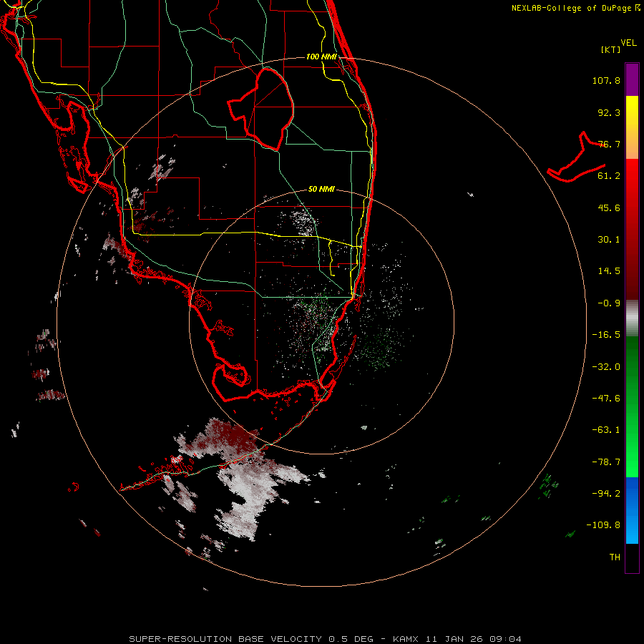Click the 76.7 scale value
Viewport: 644px width, 644px height.
pyautogui.click(x=609, y=144)
